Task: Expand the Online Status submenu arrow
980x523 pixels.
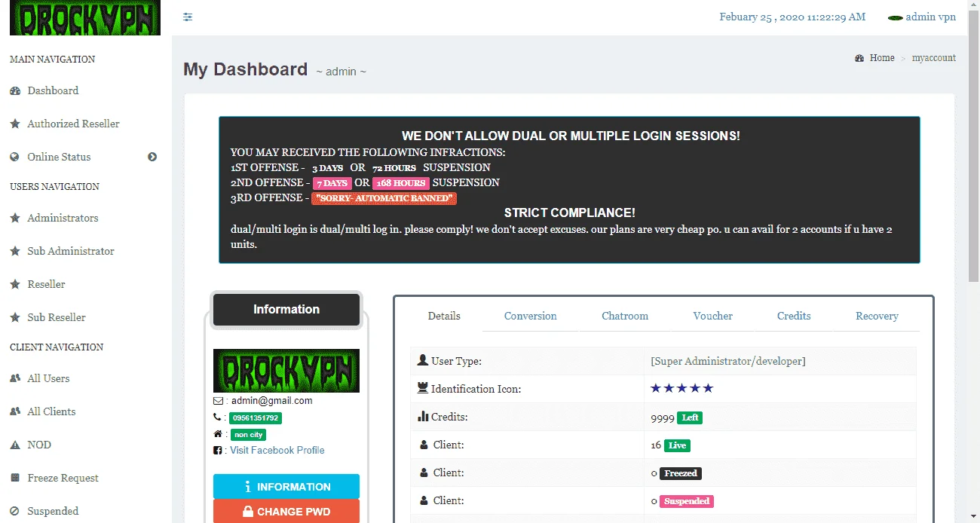Action: tap(152, 157)
